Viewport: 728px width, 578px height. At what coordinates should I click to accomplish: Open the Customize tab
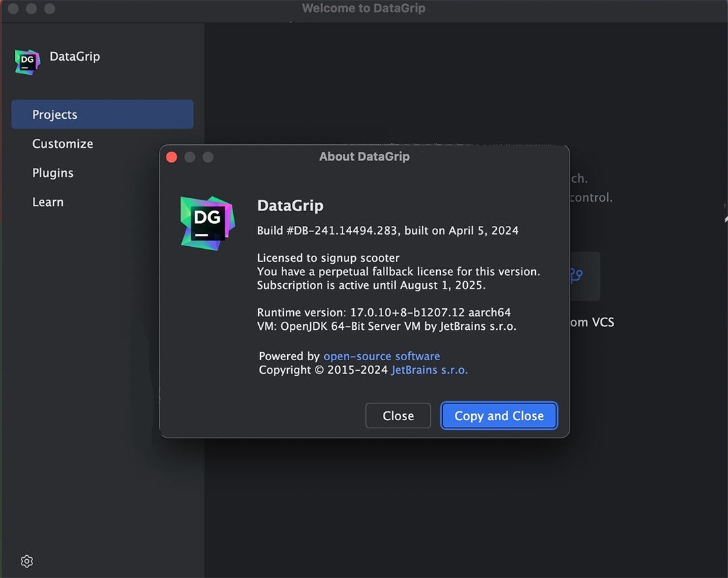click(x=63, y=144)
